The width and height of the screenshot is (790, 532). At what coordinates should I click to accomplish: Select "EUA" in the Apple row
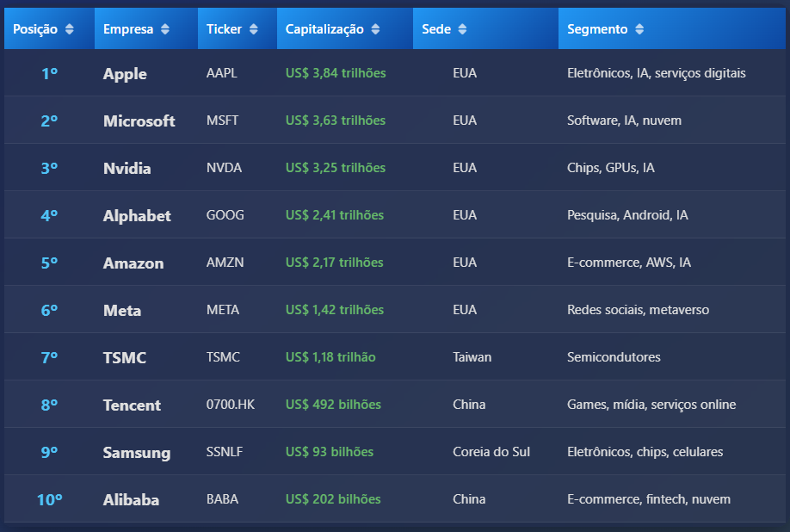465,73
